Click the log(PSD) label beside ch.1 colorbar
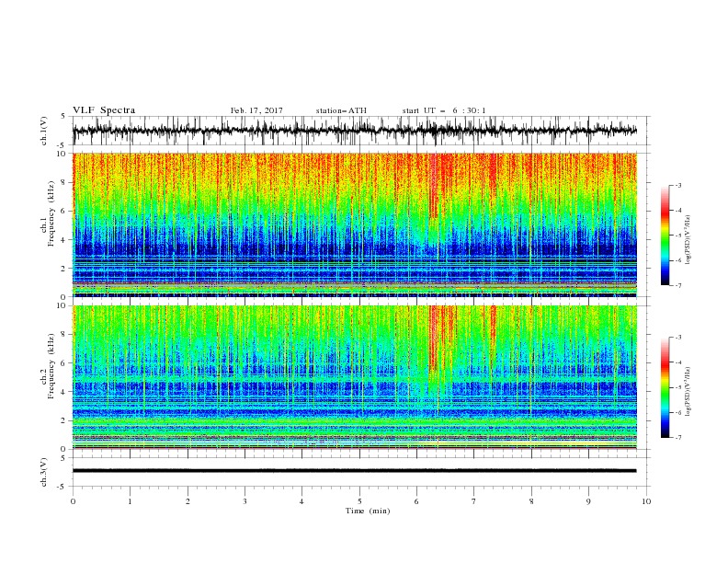Viewport: 728px width, 563px height. click(x=688, y=241)
